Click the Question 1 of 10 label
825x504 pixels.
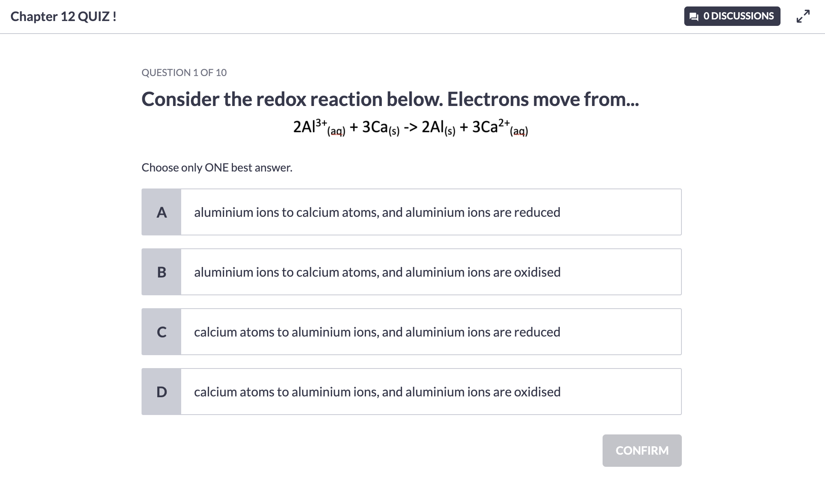(184, 72)
